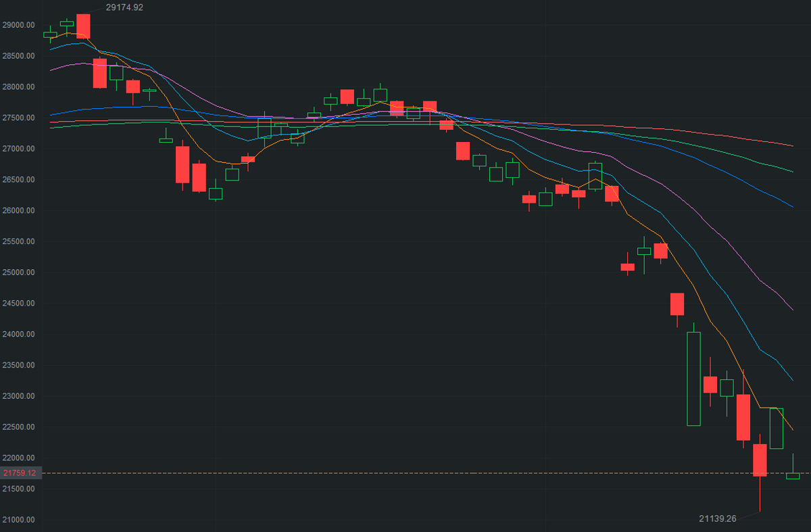Click the 28000.00 price axis label
Image resolution: width=811 pixels, height=532 pixels.
point(19,87)
